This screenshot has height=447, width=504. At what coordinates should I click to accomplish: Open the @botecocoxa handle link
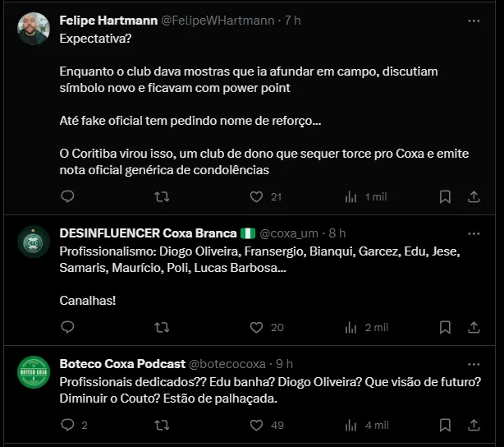click(231, 364)
